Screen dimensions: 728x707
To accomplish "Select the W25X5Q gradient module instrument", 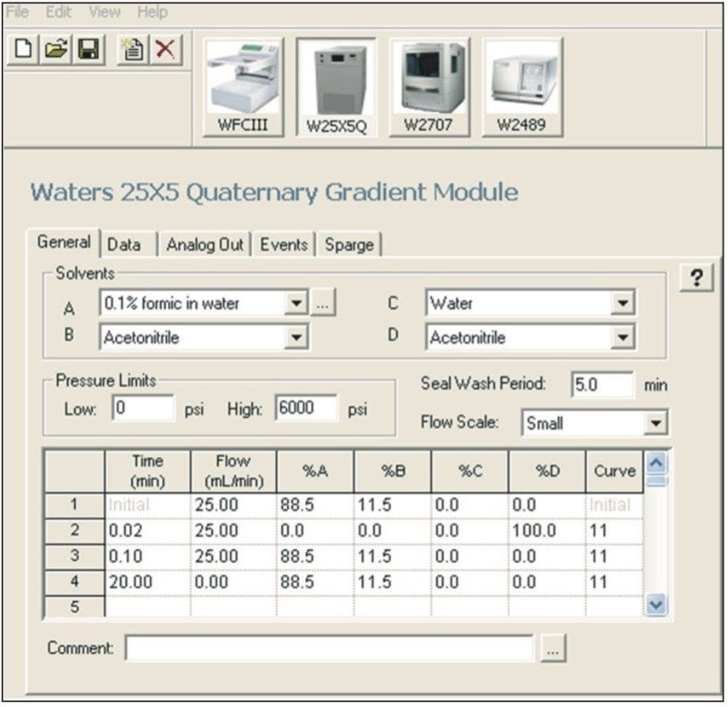I will pyautogui.click(x=337, y=88).
